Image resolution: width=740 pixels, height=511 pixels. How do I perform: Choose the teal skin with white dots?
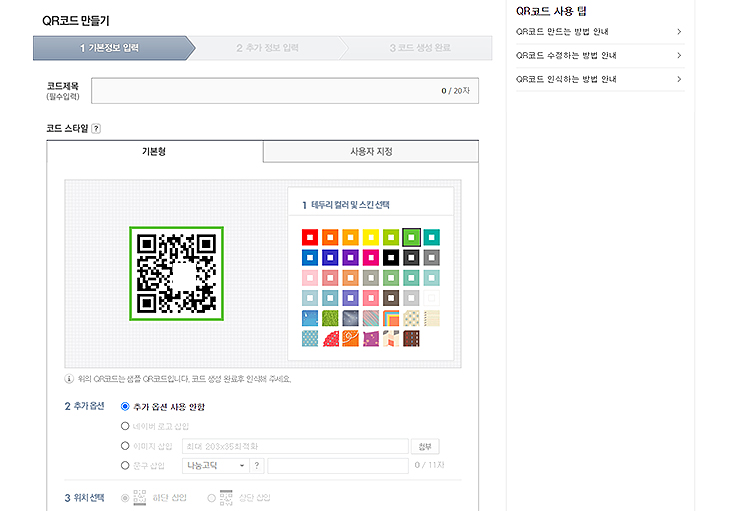pos(310,338)
